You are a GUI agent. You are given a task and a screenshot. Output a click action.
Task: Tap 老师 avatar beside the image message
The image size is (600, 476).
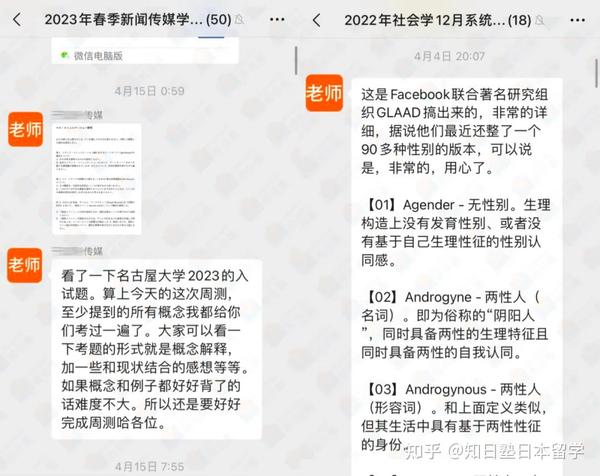point(26,130)
